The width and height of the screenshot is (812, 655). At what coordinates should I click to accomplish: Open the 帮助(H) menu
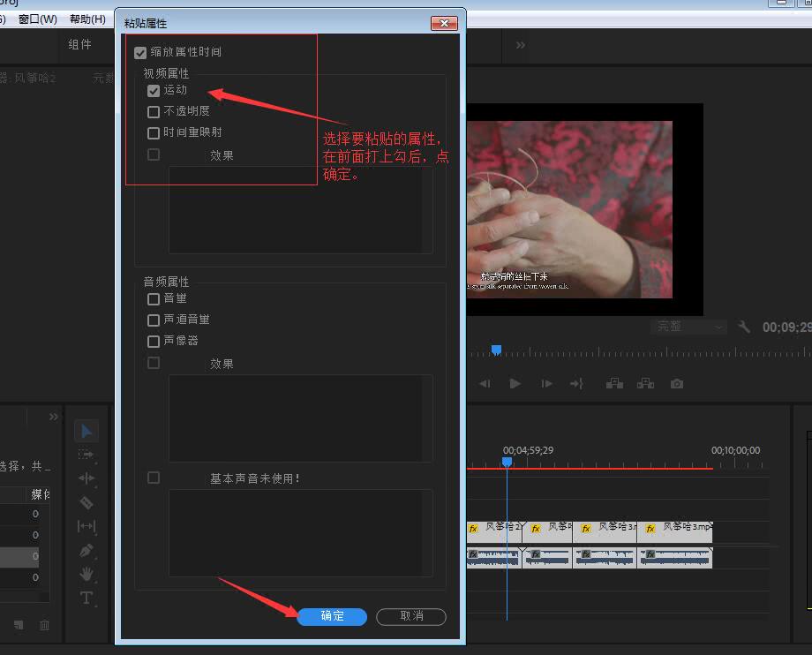(87, 19)
